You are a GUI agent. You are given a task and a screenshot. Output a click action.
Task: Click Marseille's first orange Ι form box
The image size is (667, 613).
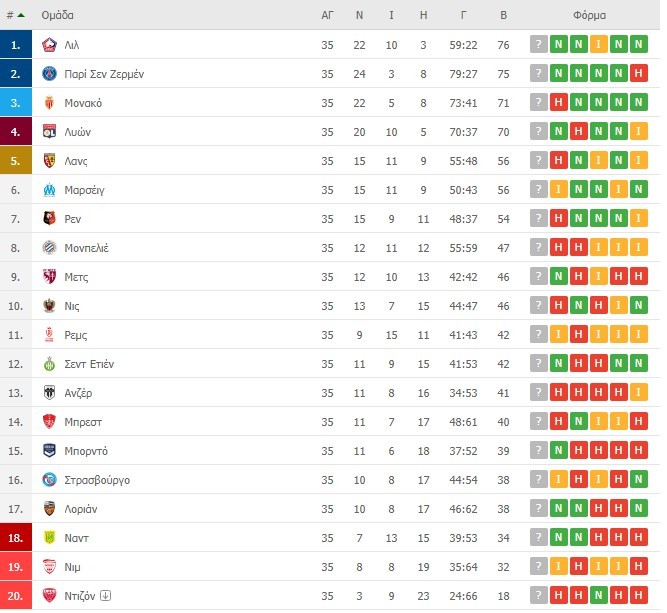559,190
